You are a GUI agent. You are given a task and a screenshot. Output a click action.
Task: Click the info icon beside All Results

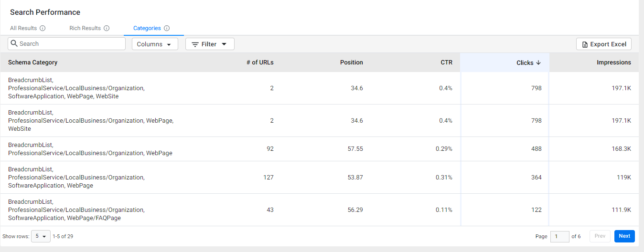[x=43, y=28]
